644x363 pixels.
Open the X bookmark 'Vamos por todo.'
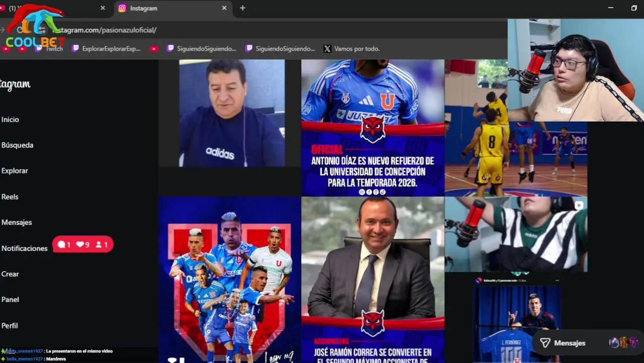(x=352, y=49)
